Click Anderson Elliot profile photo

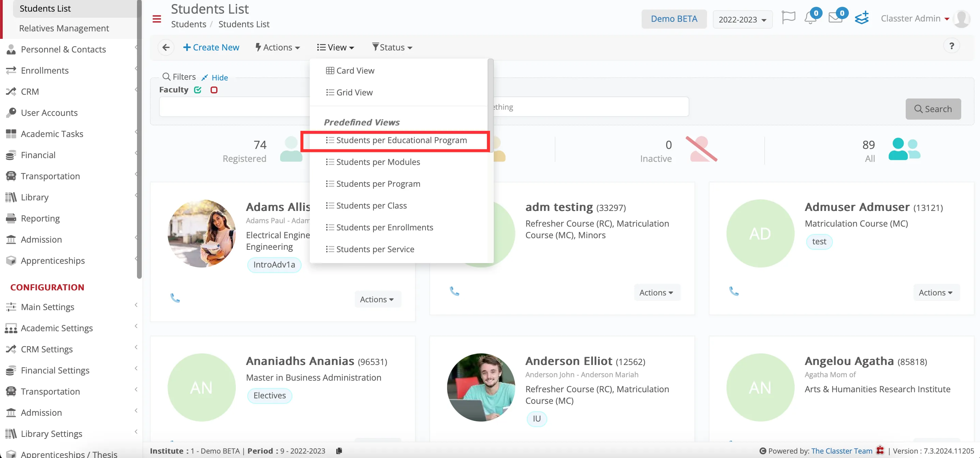click(481, 387)
